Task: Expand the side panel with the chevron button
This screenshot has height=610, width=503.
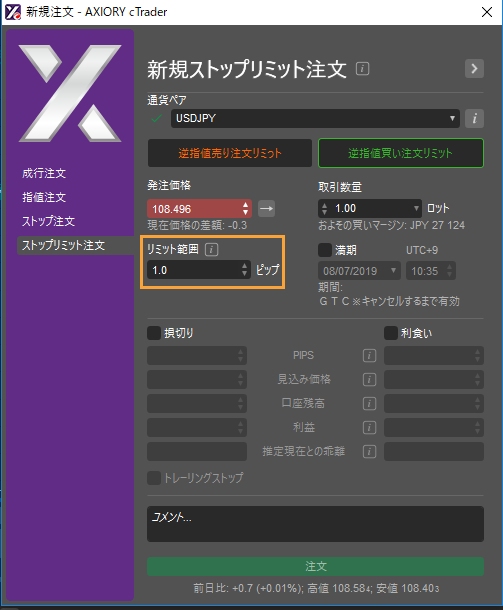Action: pyautogui.click(x=474, y=69)
